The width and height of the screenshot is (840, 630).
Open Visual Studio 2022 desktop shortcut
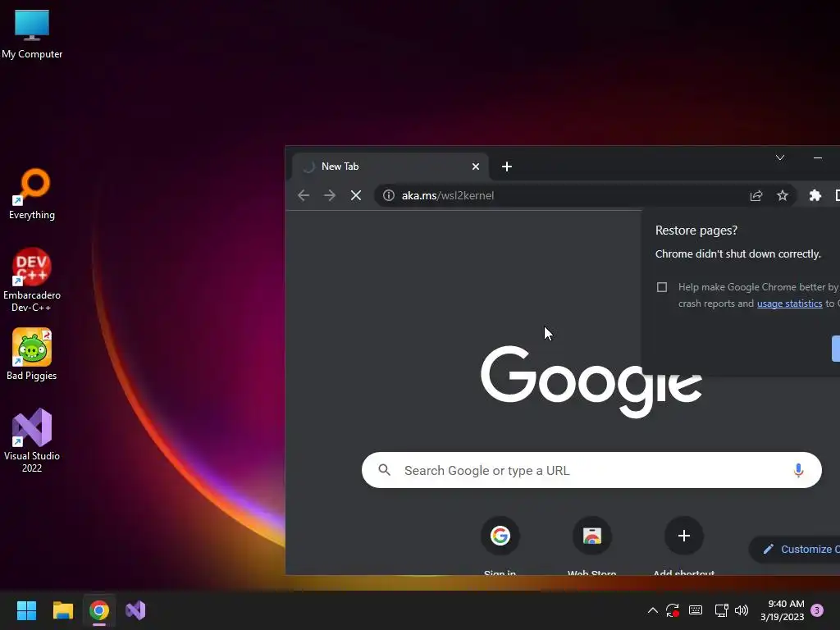pyautogui.click(x=32, y=441)
